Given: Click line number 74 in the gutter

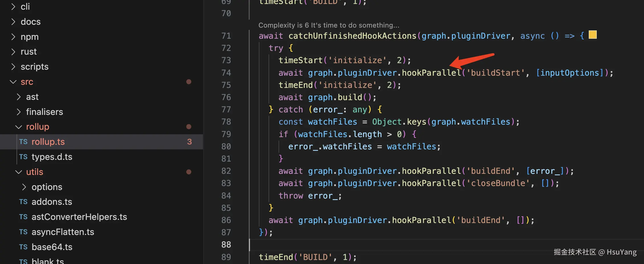Looking at the screenshot, I should coord(226,73).
